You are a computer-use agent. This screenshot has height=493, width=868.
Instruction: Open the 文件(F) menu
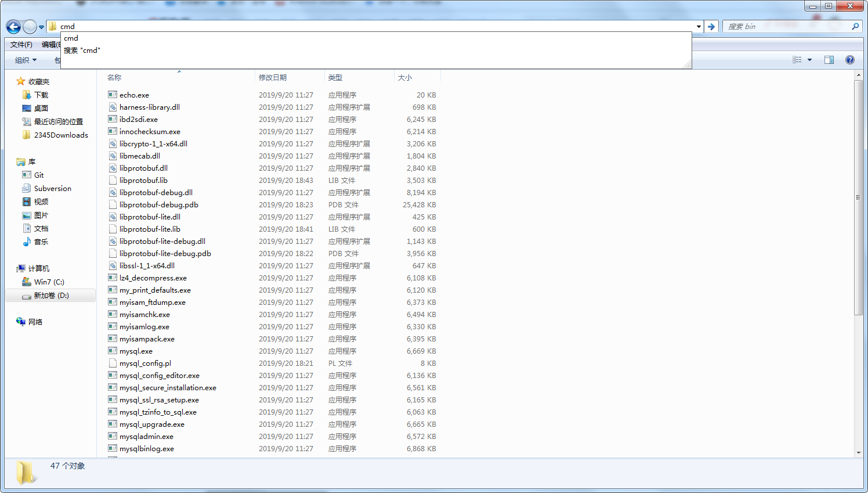(20, 44)
